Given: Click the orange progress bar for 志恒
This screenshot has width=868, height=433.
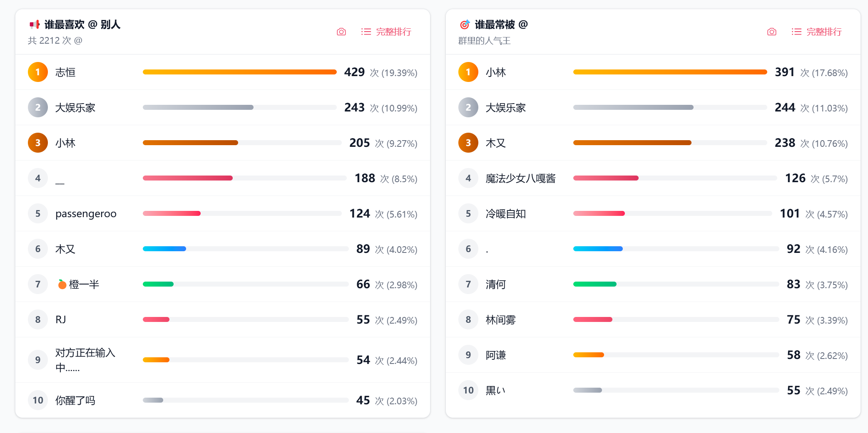Looking at the screenshot, I should [x=239, y=72].
